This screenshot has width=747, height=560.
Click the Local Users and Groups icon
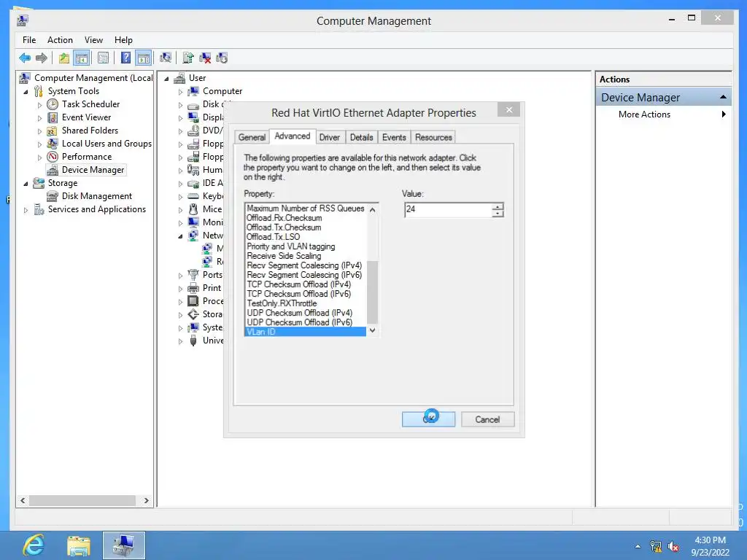pos(53,144)
